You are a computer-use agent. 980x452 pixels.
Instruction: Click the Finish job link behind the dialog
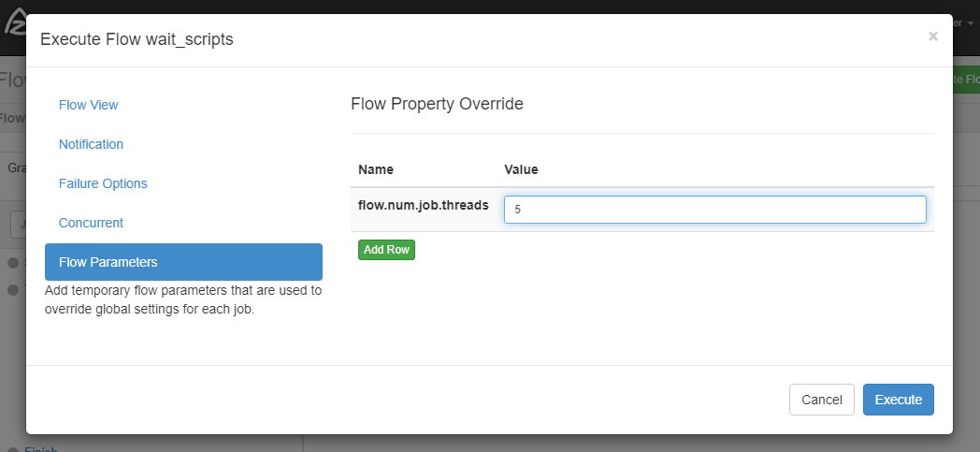(x=40, y=449)
